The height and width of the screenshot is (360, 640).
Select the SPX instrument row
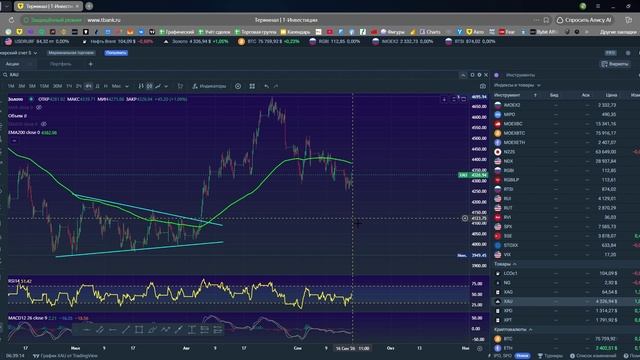point(565,227)
